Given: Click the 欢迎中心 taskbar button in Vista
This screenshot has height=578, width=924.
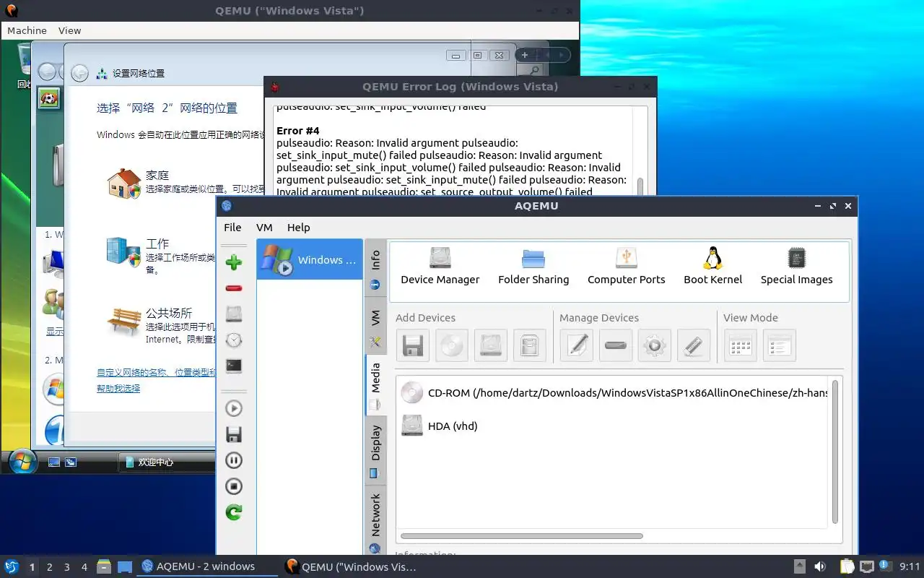Looking at the screenshot, I should (167, 462).
